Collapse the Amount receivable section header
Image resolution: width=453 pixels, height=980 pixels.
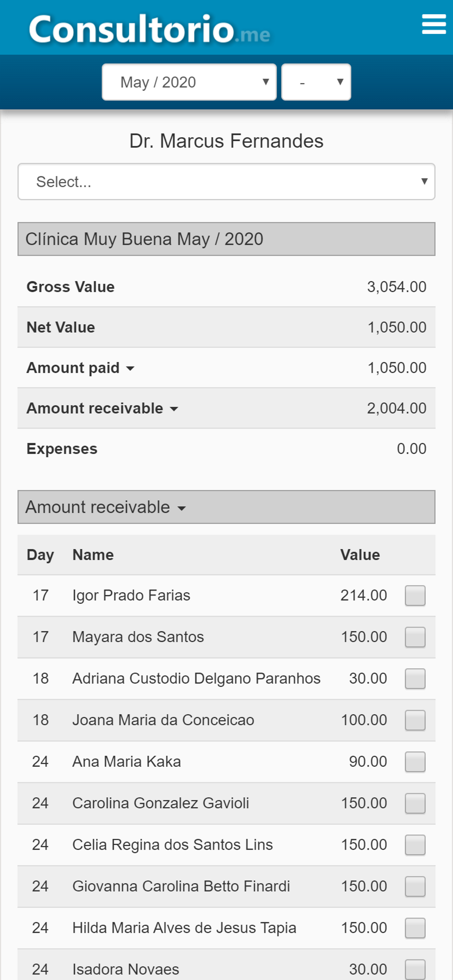click(182, 508)
